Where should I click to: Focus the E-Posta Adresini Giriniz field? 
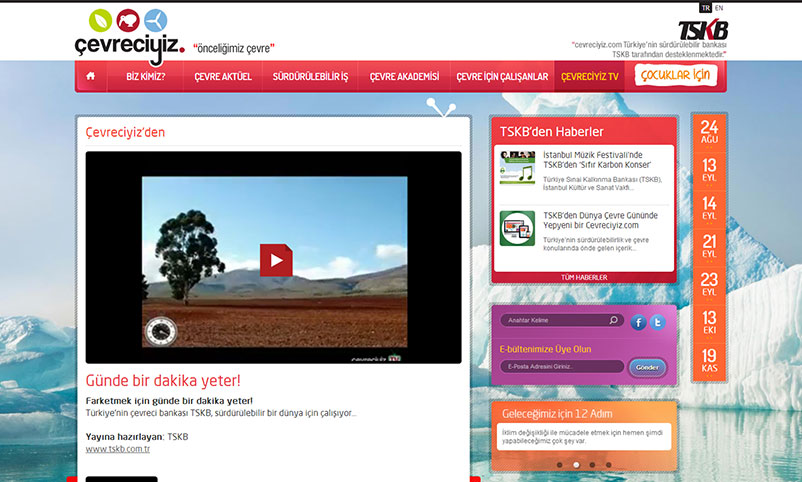pos(562,366)
